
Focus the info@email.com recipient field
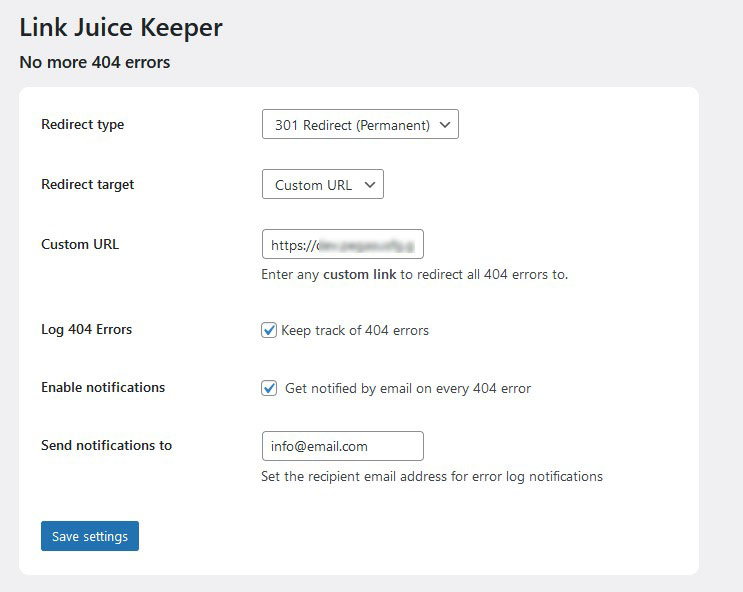point(343,446)
